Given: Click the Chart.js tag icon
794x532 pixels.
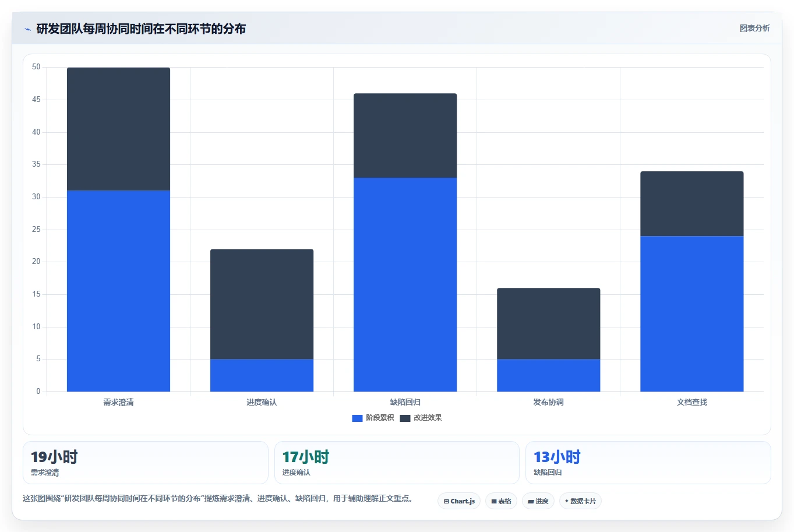Looking at the screenshot, I should pyautogui.click(x=446, y=501).
